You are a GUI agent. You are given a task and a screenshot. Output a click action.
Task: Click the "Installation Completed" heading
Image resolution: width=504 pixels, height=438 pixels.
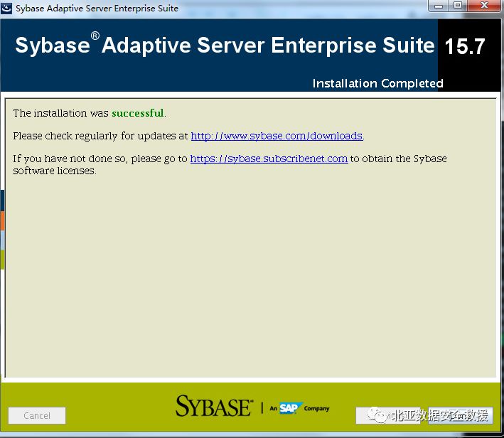click(x=377, y=84)
